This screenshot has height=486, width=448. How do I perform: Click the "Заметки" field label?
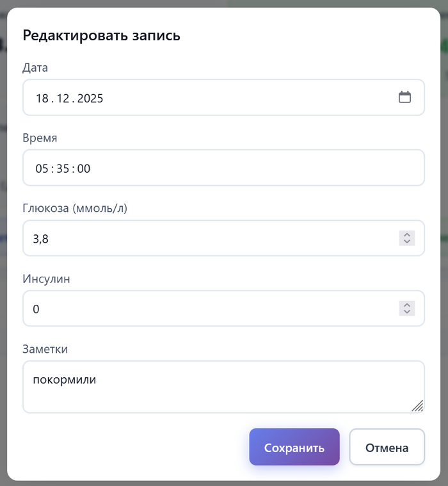pyautogui.click(x=45, y=349)
